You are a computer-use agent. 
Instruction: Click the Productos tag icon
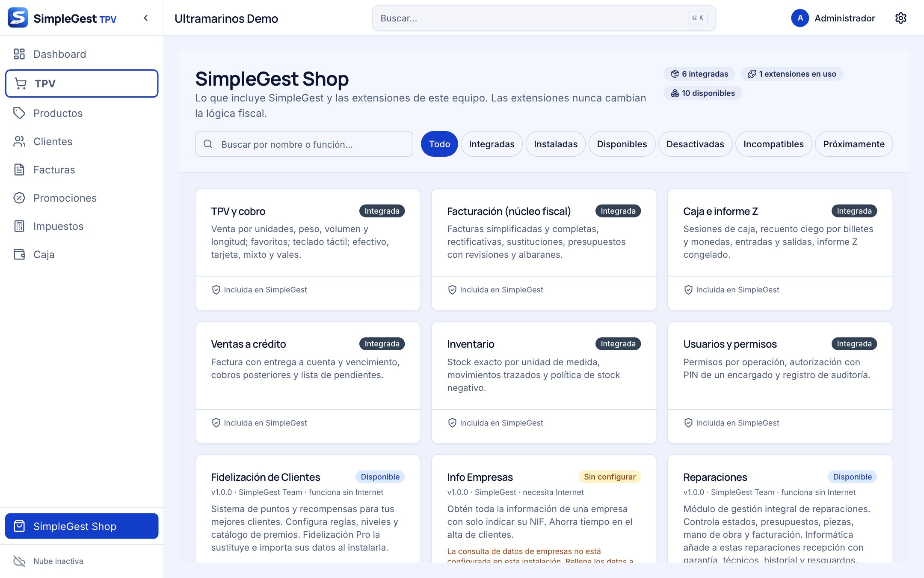tap(19, 113)
